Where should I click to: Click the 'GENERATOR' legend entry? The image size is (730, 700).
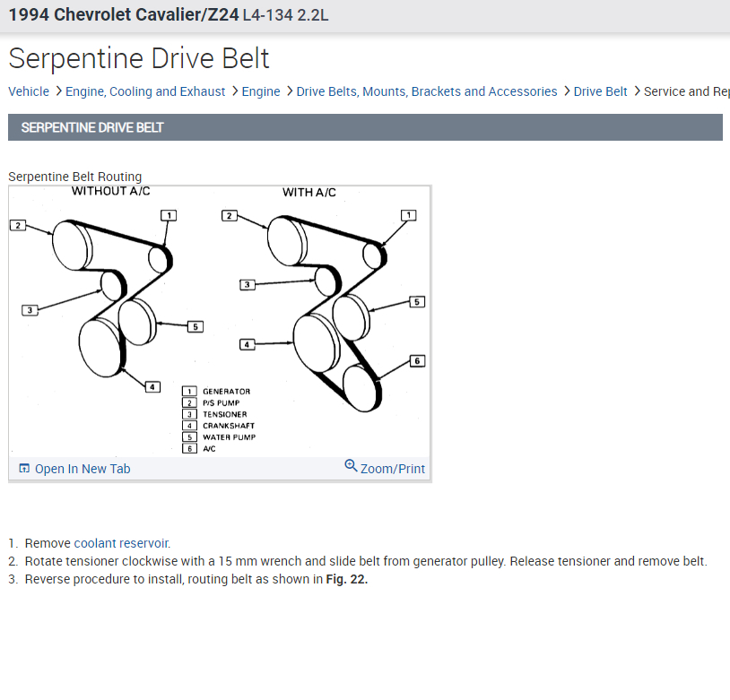pos(226,392)
